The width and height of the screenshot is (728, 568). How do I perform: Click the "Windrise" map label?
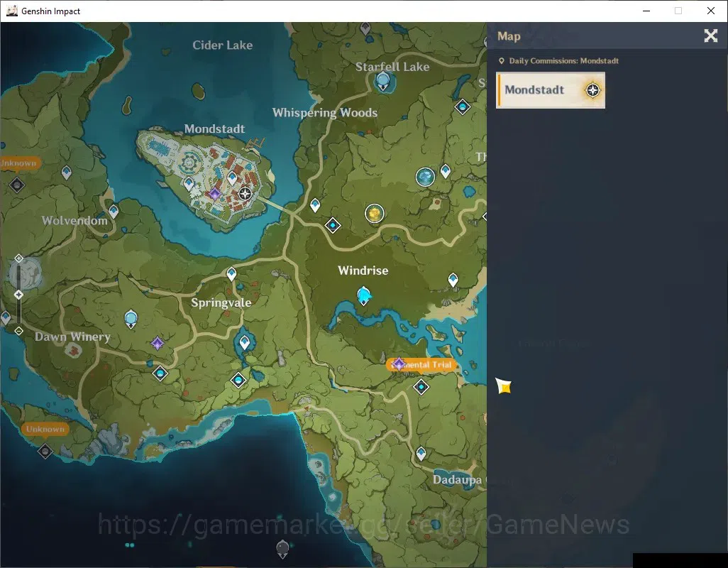click(363, 271)
